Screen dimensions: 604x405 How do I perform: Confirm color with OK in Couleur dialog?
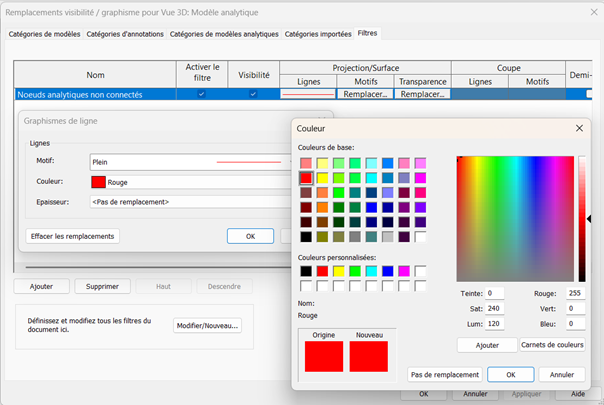click(x=511, y=375)
